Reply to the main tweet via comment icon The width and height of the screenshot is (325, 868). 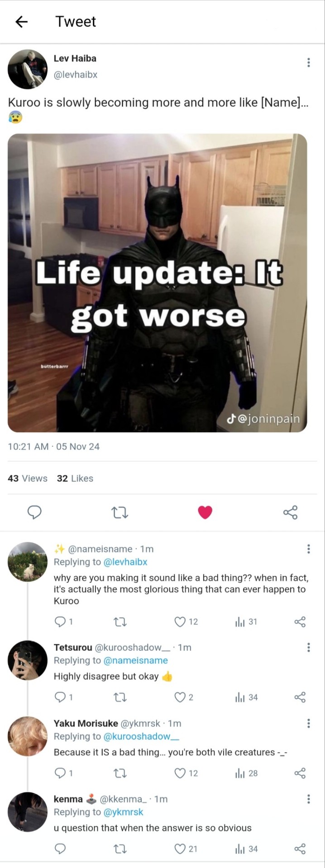coord(35,512)
